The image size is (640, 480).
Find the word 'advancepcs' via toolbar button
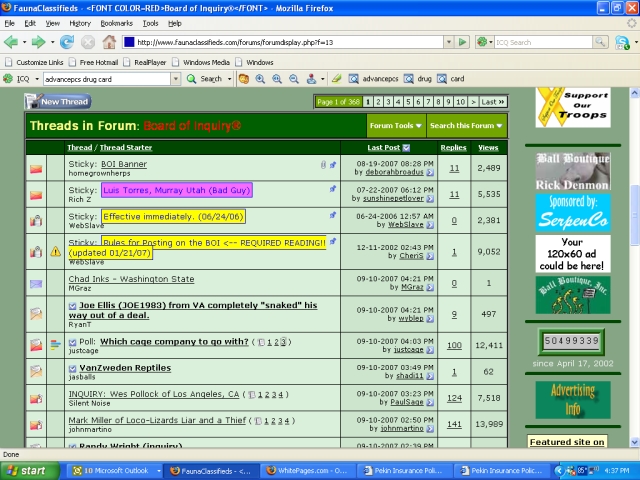click(x=374, y=79)
